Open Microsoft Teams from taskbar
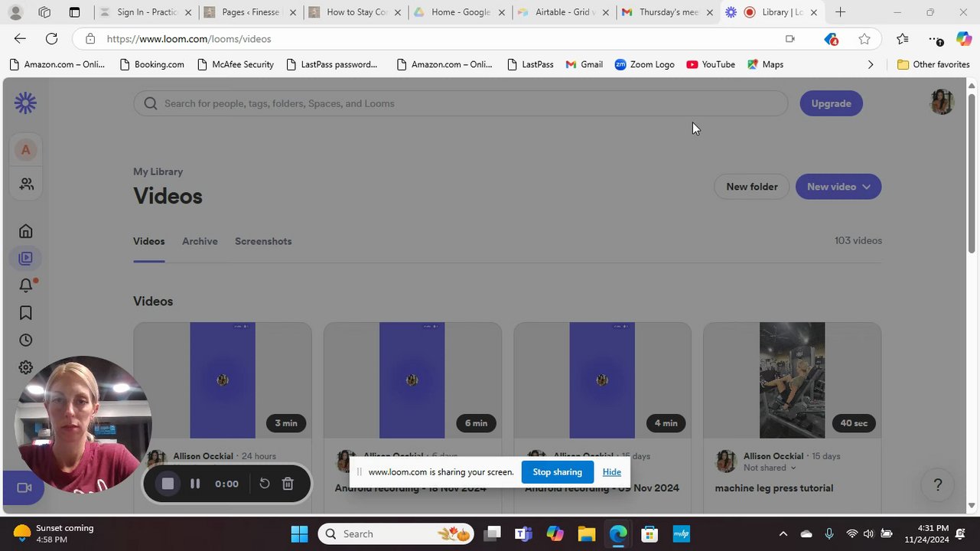 pos(523,534)
